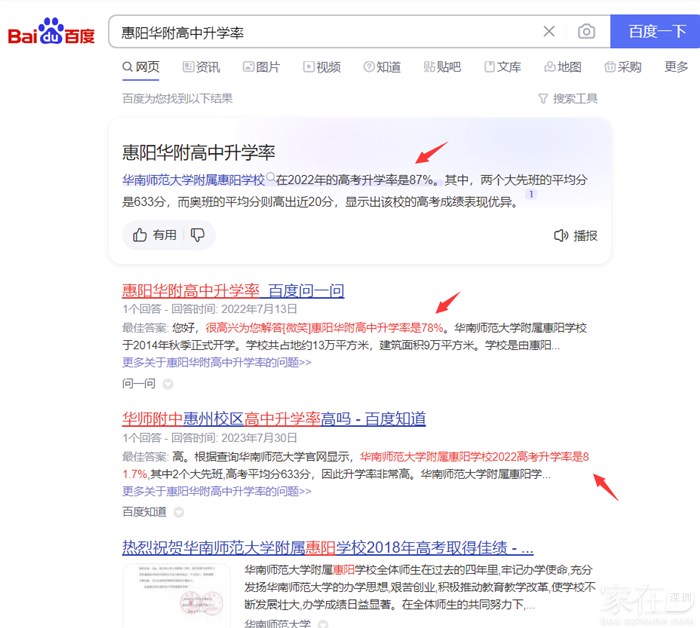Open the 视频 tab
The image size is (700, 628).
click(x=321, y=67)
